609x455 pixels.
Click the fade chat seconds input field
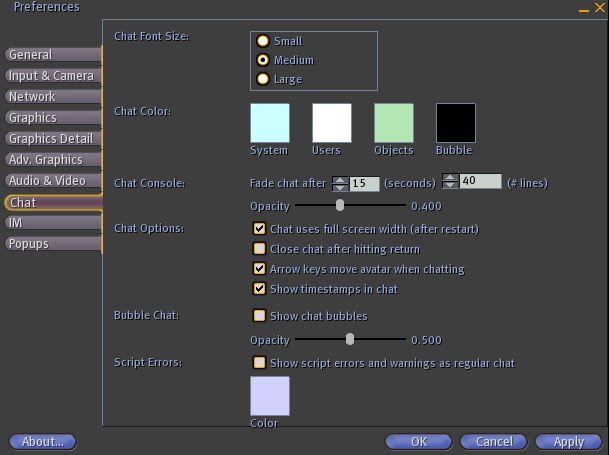click(x=364, y=183)
